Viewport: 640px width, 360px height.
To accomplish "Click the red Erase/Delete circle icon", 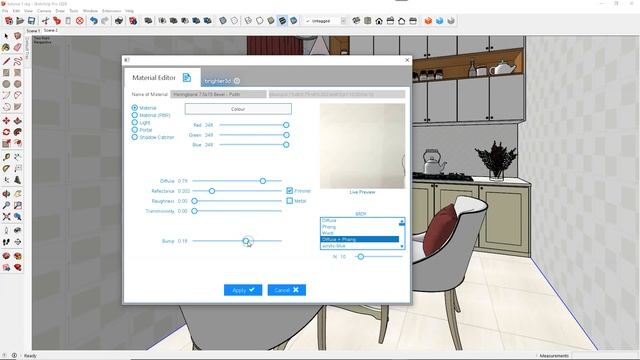I will click(x=80, y=20).
